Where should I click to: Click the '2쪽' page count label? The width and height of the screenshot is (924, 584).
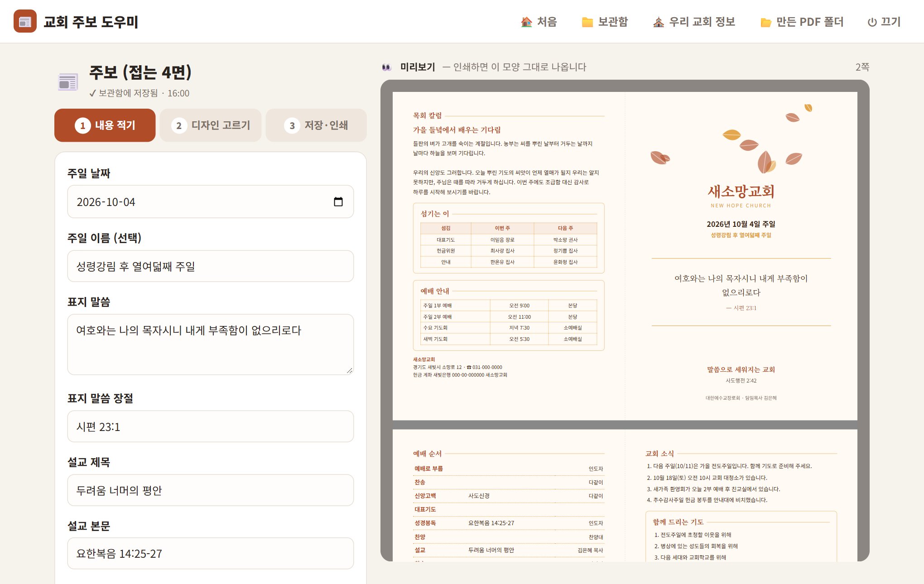(862, 67)
